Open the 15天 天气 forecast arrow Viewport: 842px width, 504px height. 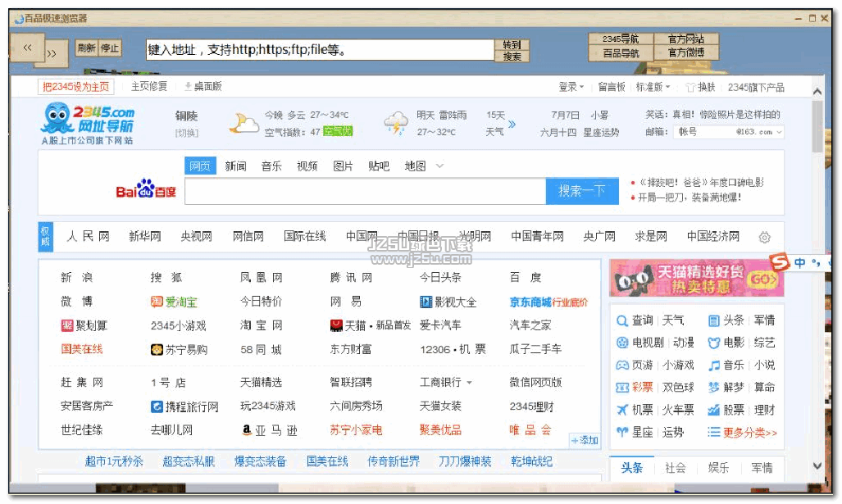pyautogui.click(x=512, y=124)
